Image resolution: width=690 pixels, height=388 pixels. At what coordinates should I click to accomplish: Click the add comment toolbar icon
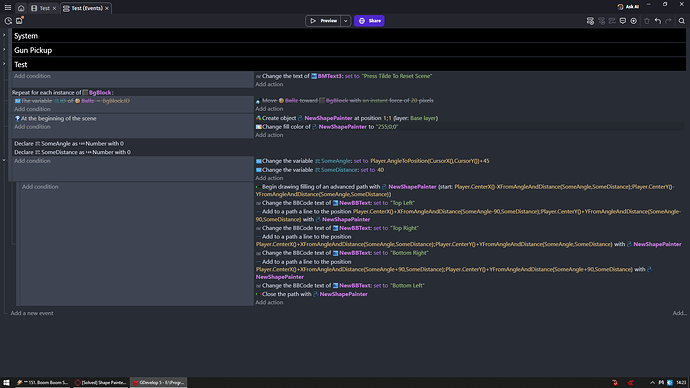coord(623,21)
